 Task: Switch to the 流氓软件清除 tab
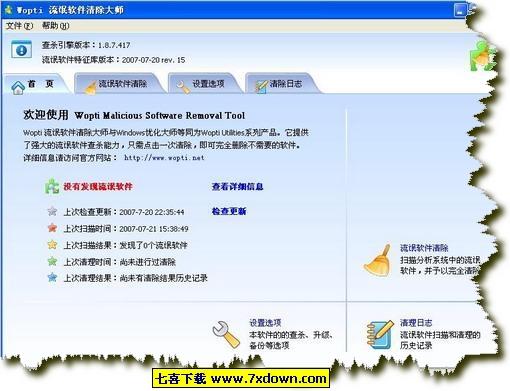(x=119, y=83)
